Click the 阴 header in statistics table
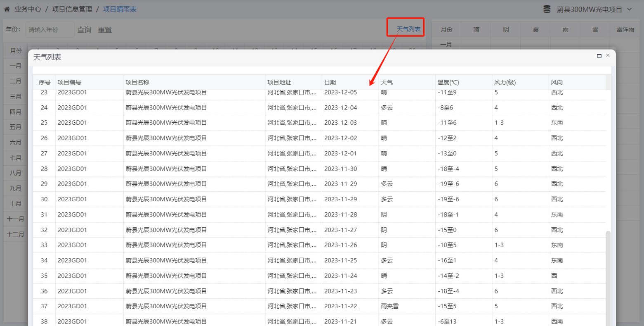The width and height of the screenshot is (644, 326). click(x=506, y=29)
